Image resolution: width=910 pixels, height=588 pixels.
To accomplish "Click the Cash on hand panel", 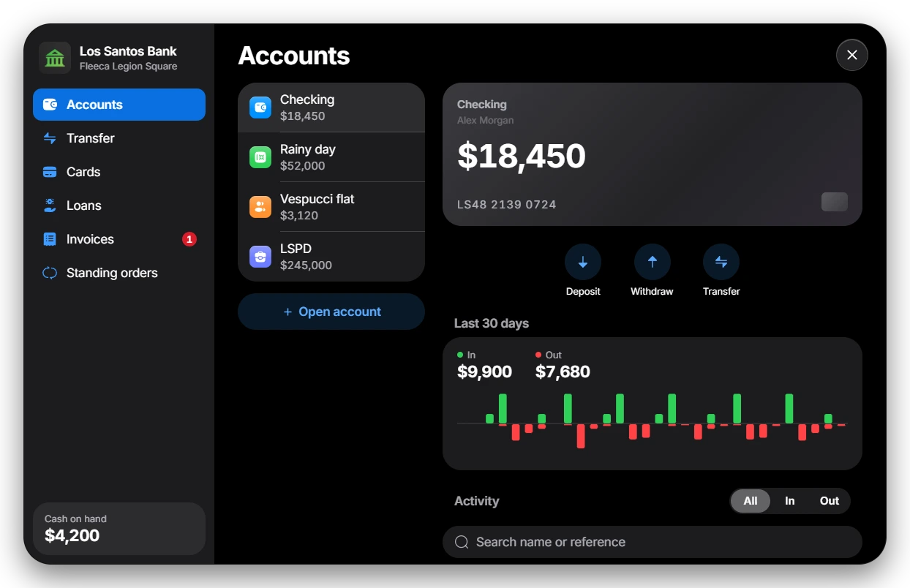I will [x=119, y=529].
